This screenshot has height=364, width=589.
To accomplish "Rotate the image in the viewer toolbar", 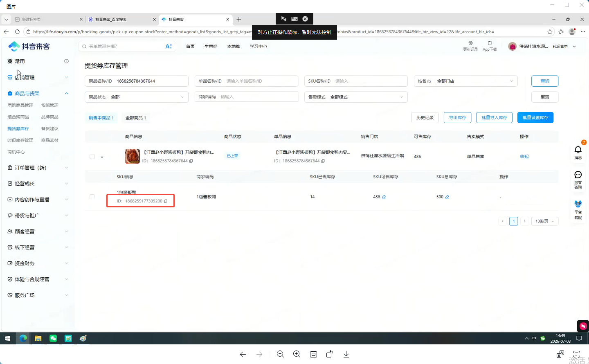I will 330,354.
